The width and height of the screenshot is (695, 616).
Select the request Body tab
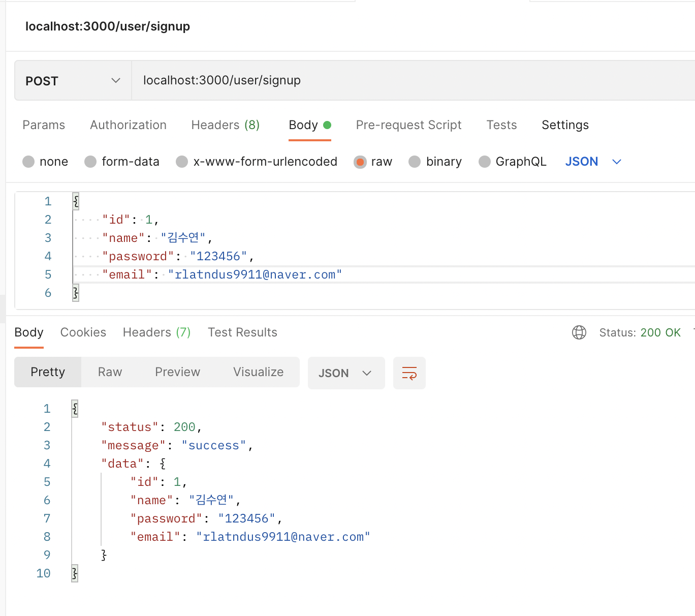310,125
